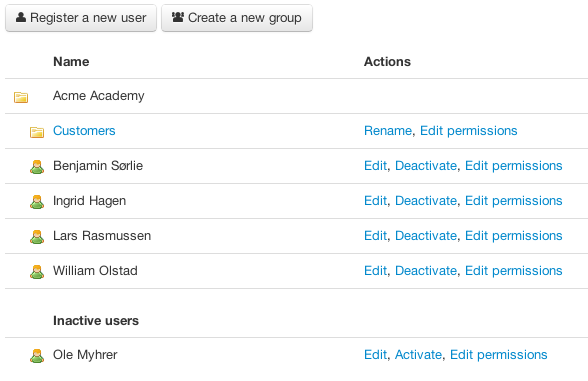Edit the user Lars Rasmussen
588x381 pixels.
tap(375, 236)
